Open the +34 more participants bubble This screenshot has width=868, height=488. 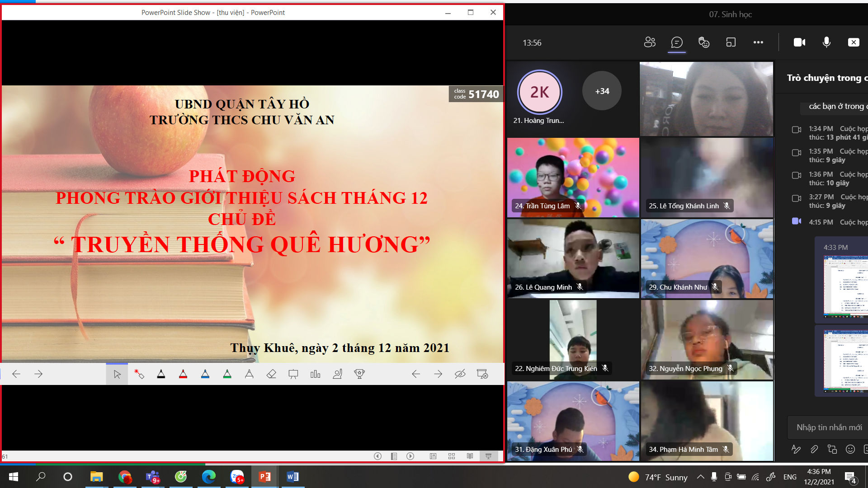tap(602, 91)
